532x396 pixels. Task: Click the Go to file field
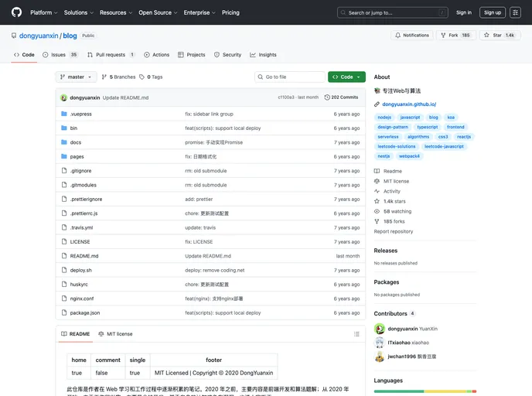pyautogui.click(x=291, y=77)
